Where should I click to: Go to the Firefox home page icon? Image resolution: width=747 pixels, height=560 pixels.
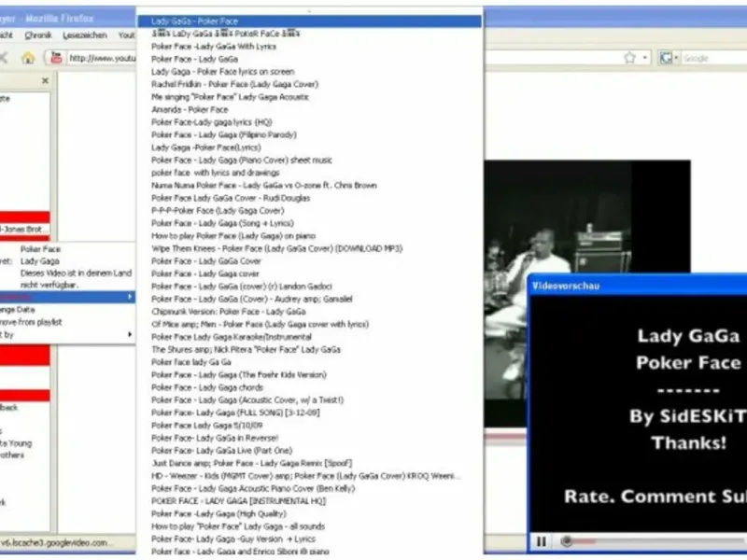[28, 58]
